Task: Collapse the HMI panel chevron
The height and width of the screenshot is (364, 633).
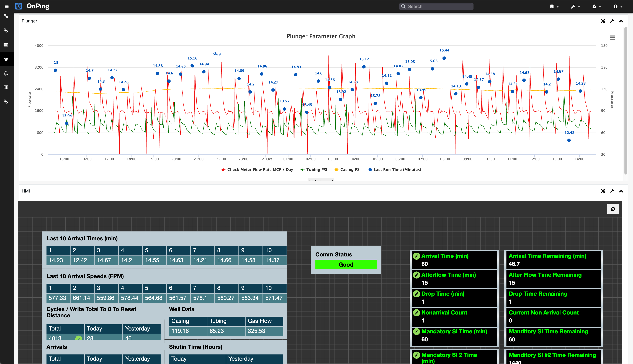Action: click(x=621, y=191)
